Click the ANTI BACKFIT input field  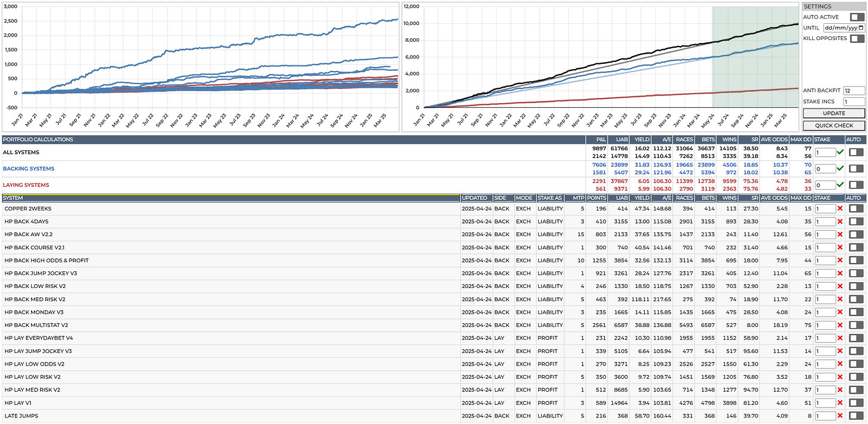[x=854, y=91]
